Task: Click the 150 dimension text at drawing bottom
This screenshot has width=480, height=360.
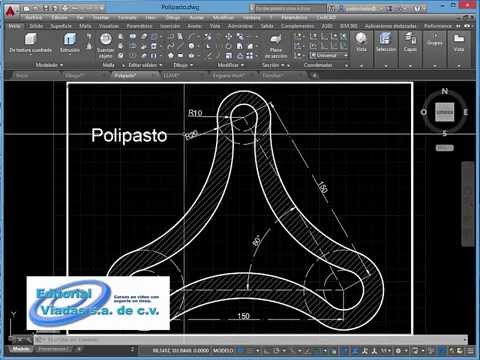Action: 243,316
